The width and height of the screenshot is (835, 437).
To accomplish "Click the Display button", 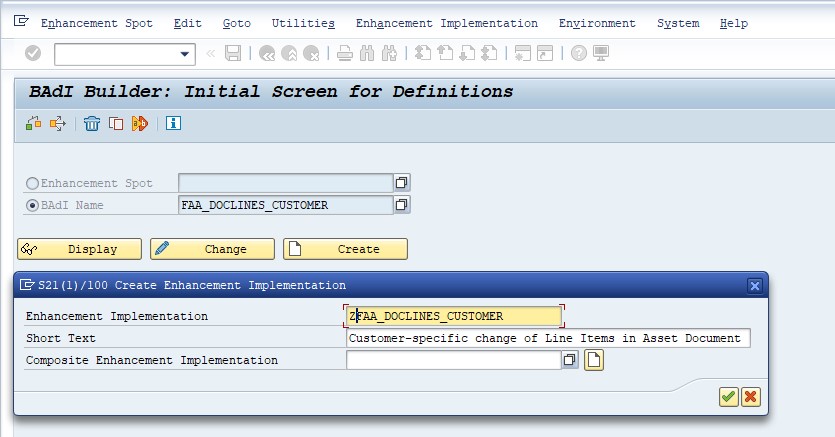I will click(x=79, y=249).
